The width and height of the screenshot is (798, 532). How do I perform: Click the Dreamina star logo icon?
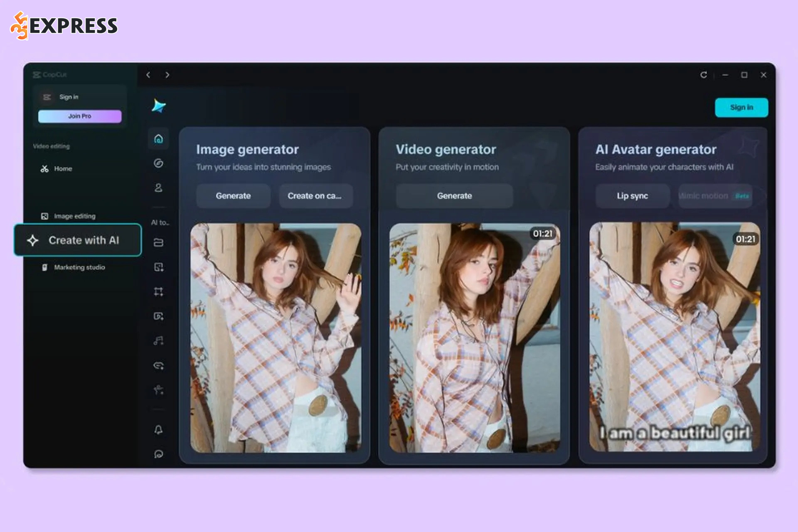pos(158,106)
